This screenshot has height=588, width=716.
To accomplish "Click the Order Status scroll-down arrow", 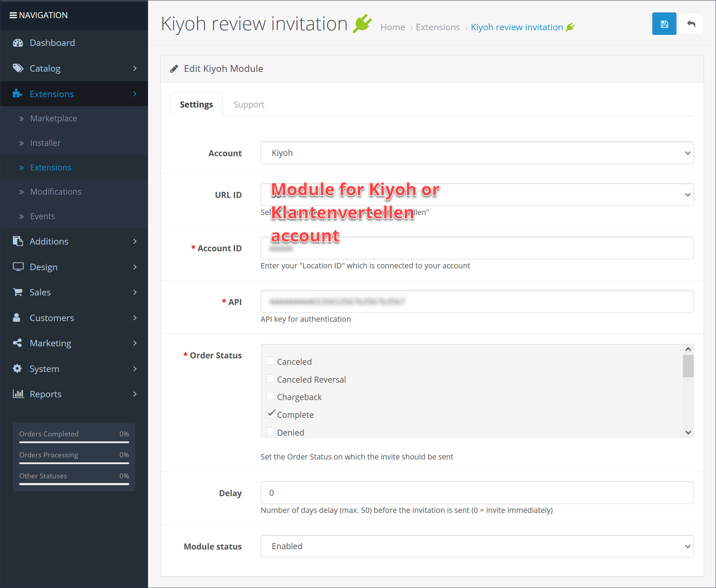I will pos(688,432).
